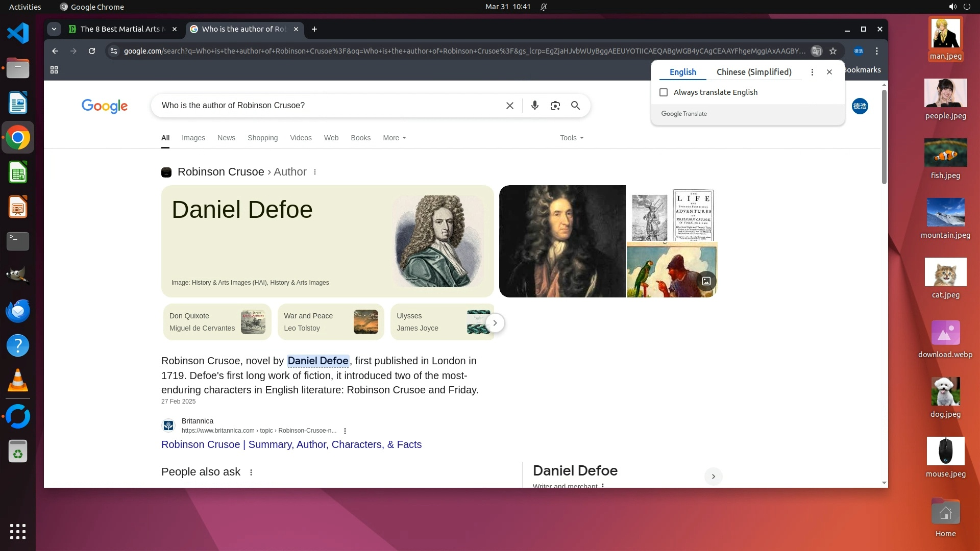
Task: Open the Tools dropdown
Action: [571, 138]
